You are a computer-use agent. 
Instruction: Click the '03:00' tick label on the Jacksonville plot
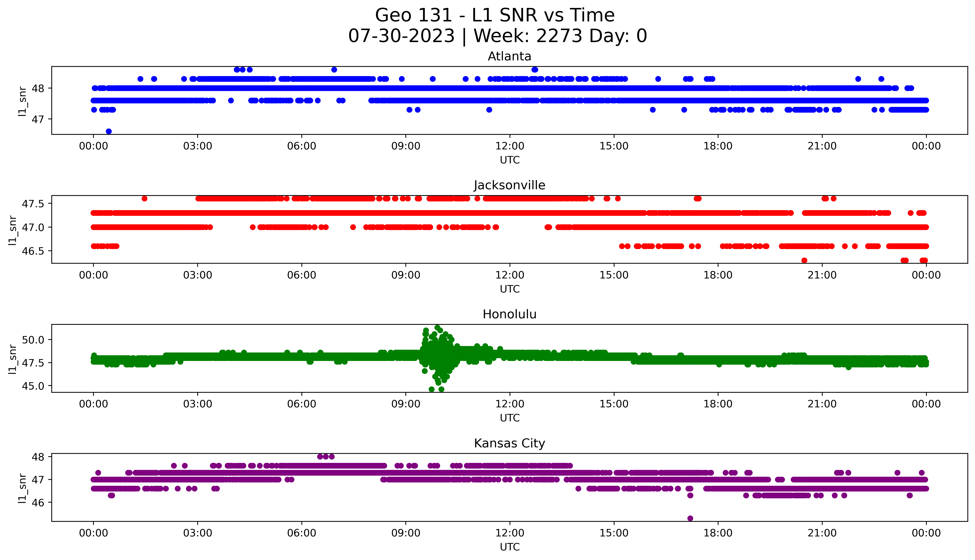click(x=198, y=275)
